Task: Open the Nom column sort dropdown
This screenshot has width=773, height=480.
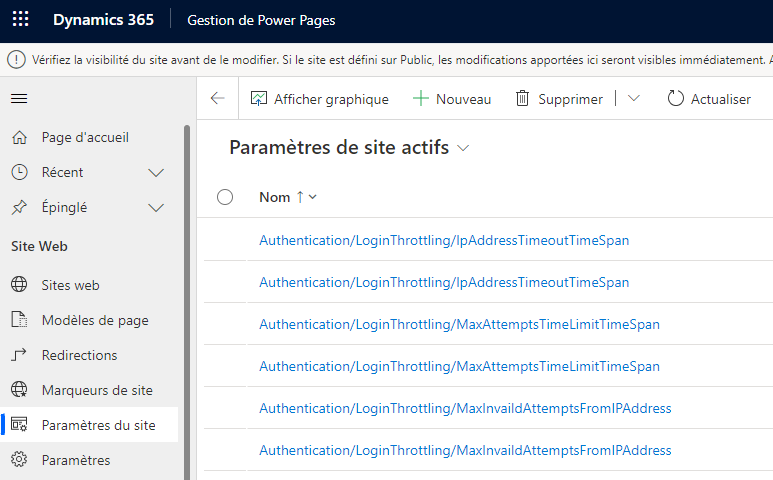Action: coord(313,197)
